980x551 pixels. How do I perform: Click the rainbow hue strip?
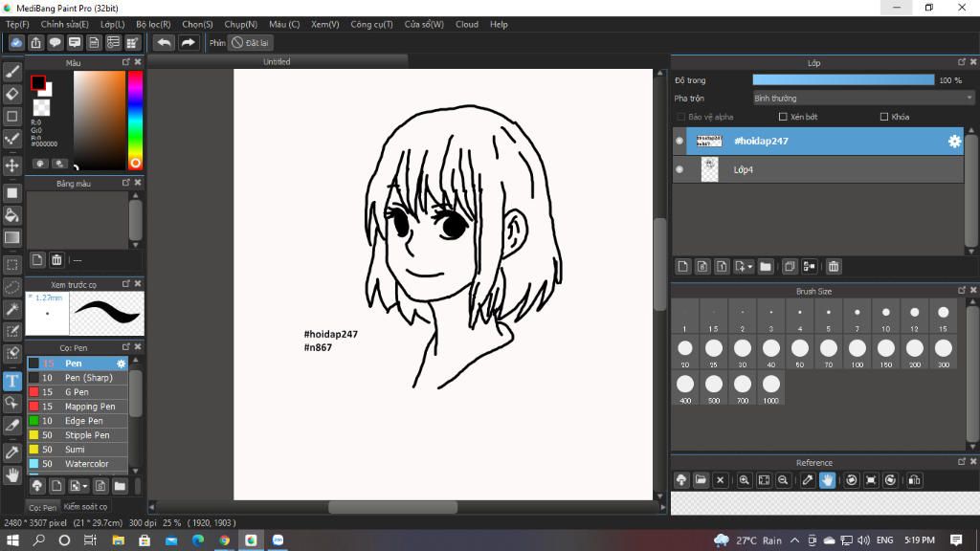[135, 120]
